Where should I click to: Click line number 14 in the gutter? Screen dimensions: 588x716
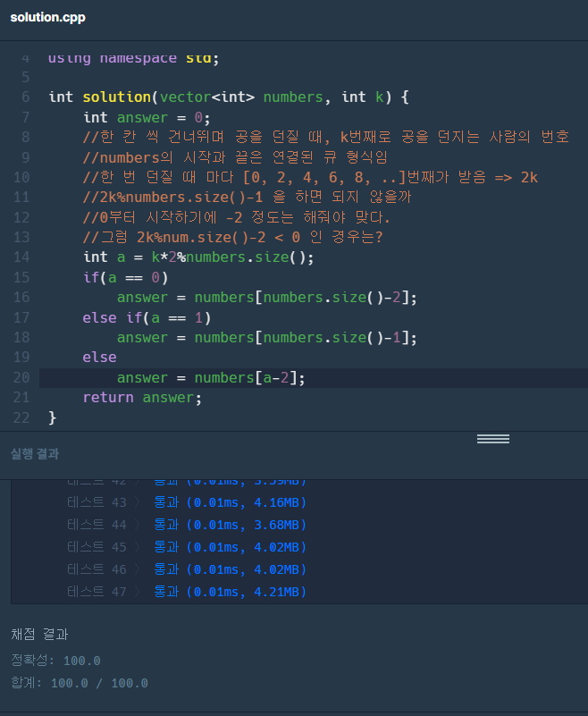[x=21, y=257]
